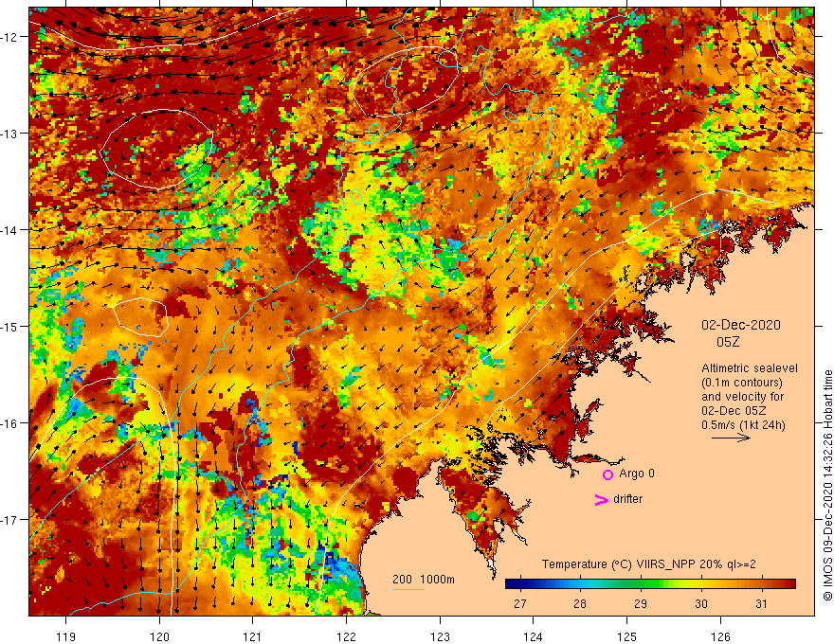This screenshot has height=644, width=834.
Task: Click latitude axis label -12
Action: [10, 37]
